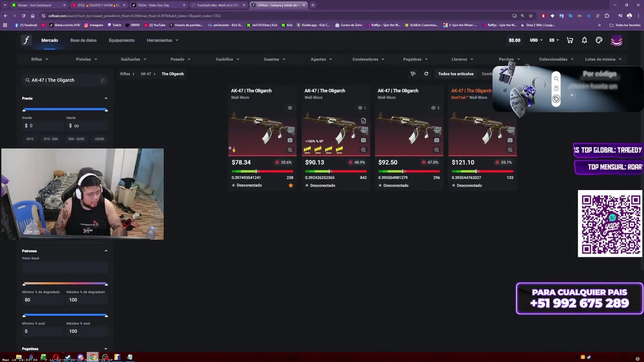Open the user profile avatar

pyautogui.click(x=616, y=41)
